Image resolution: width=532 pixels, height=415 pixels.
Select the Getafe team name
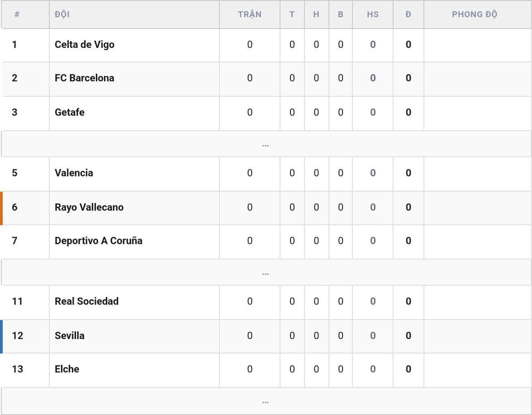point(70,112)
